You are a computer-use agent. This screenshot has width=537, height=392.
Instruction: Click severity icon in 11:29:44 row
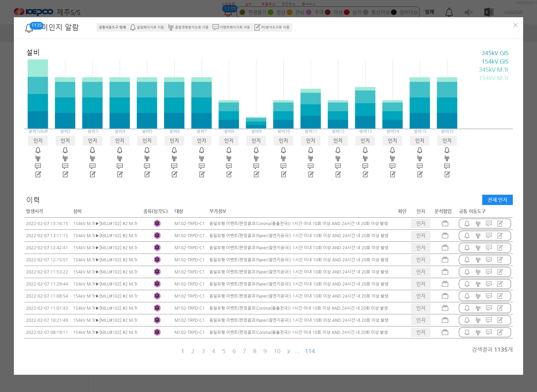point(157,284)
